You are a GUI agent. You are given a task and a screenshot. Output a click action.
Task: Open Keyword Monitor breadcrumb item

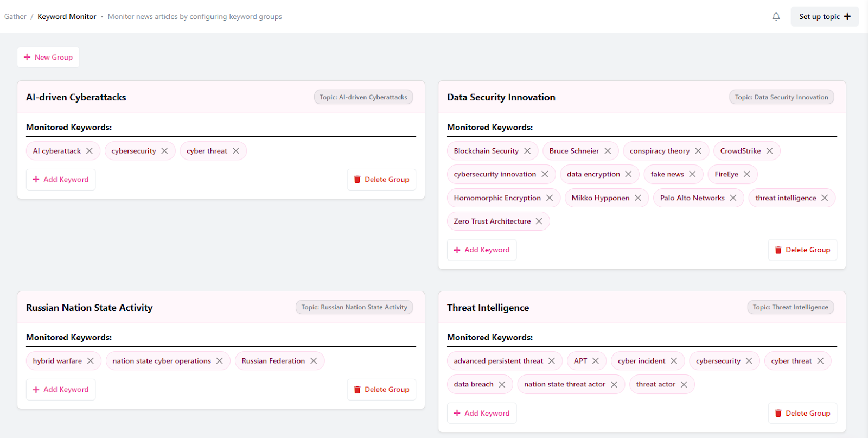click(x=67, y=17)
